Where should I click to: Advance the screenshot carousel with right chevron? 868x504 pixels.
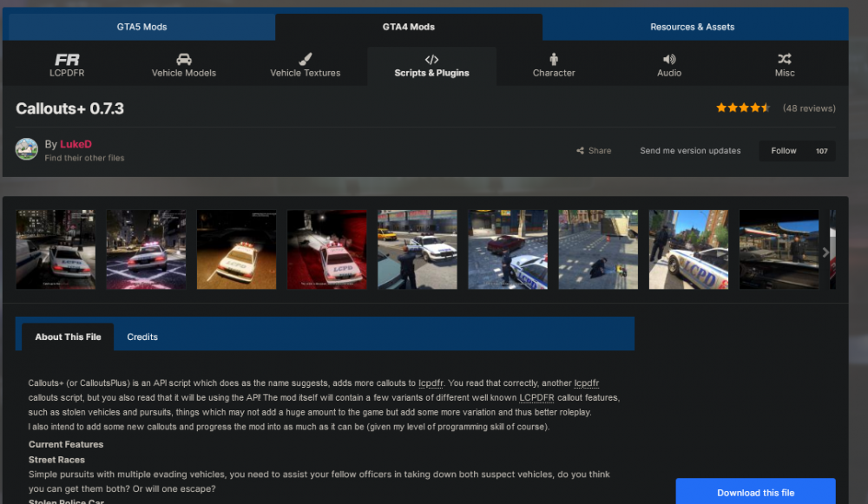(825, 252)
